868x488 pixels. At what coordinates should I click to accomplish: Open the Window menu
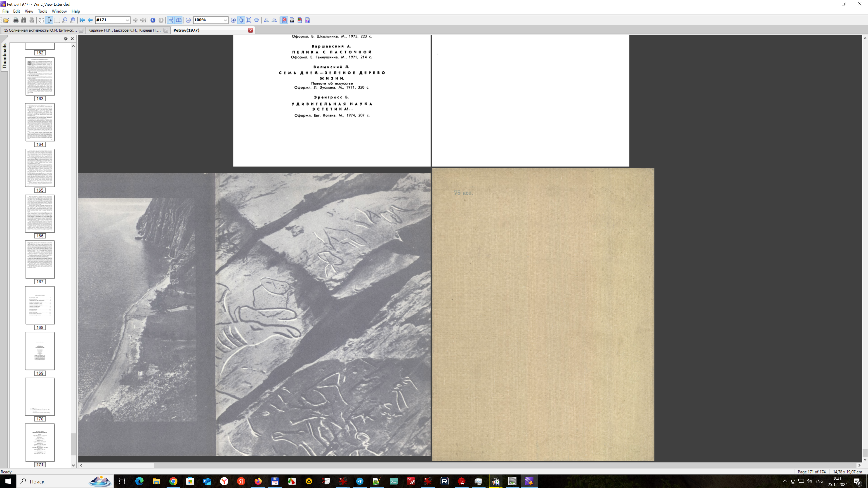coord(59,11)
